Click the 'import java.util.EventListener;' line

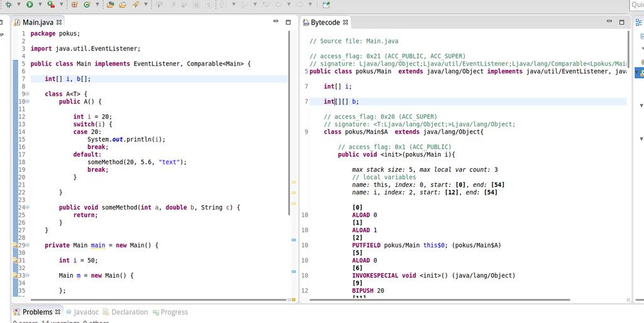point(86,49)
